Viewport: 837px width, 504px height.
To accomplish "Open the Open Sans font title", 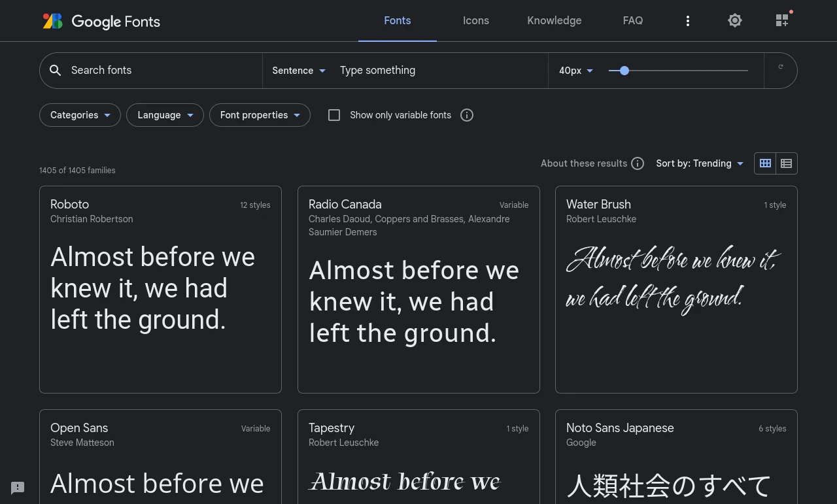I will tap(79, 428).
